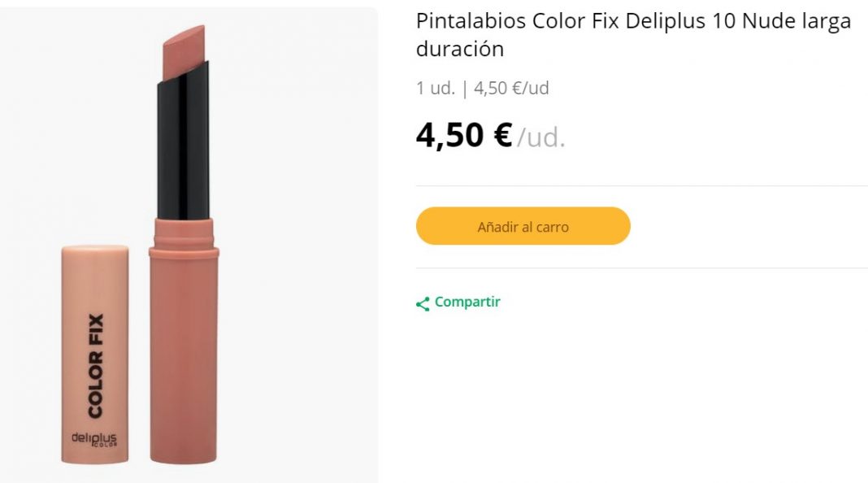Open the "Compartir" link text
The image size is (868, 483).
[467, 302]
